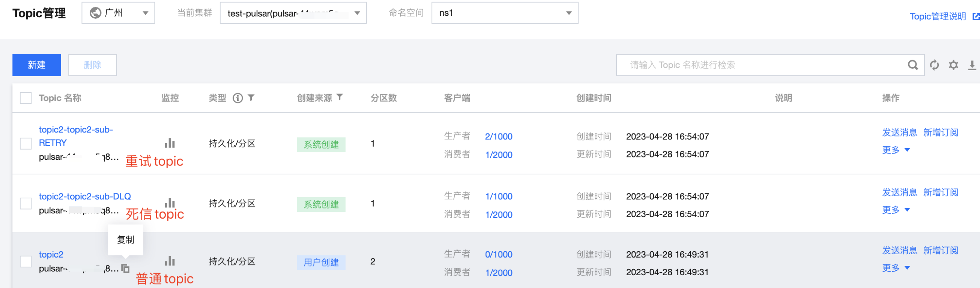980x288 pixels.
Task: Open monitoring chart for topic2-topic2-sub-DLQ
Action: (x=170, y=203)
